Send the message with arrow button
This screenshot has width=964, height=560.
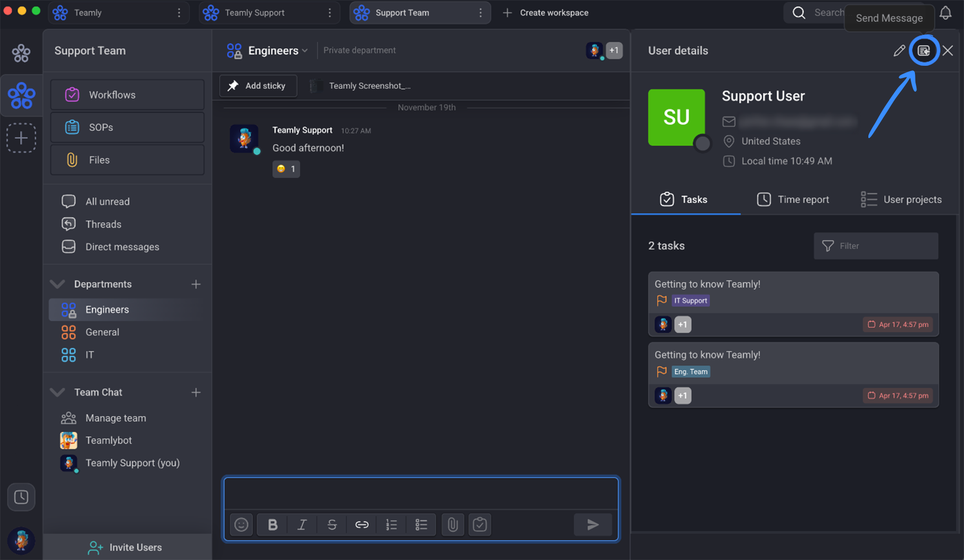pyautogui.click(x=593, y=525)
